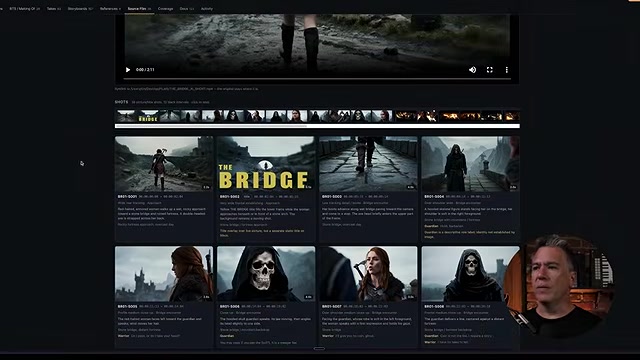The height and width of the screenshot is (360, 640).
Task: Click the BR01-S004 shot ID label
Action: (x=434, y=196)
